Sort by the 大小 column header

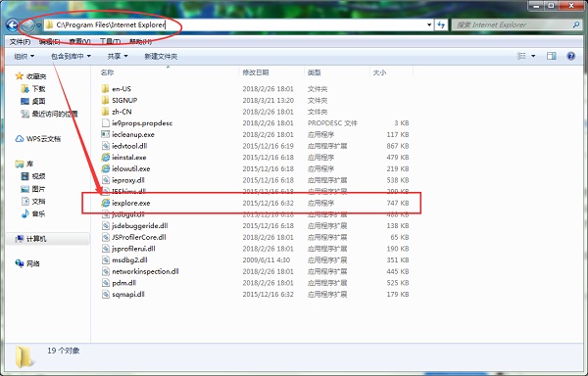coord(379,72)
